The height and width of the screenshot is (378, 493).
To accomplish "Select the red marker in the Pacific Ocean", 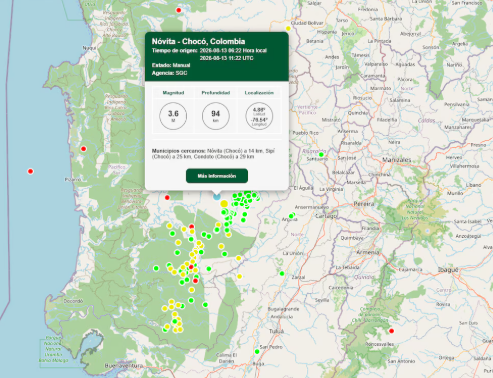I will (x=30, y=171).
